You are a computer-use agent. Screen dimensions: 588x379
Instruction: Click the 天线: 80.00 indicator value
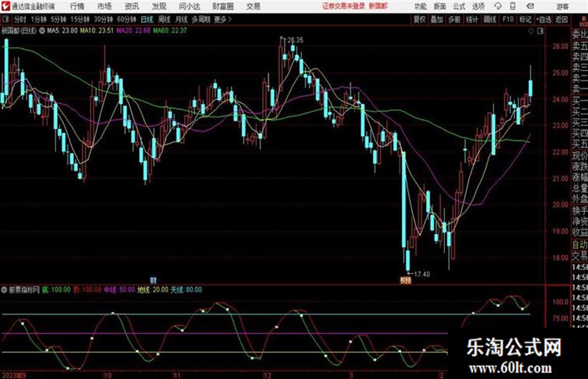click(187, 289)
